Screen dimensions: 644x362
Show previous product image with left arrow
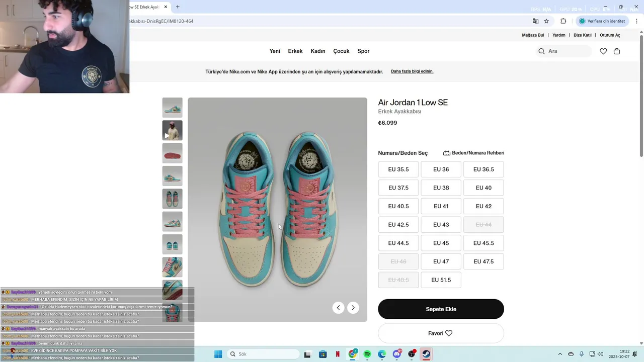click(x=339, y=308)
